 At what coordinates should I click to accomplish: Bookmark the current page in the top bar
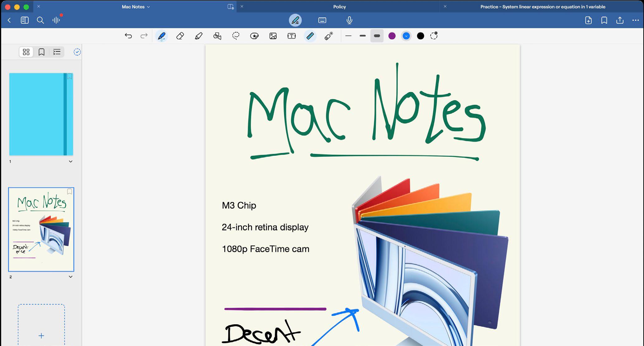pyautogui.click(x=604, y=20)
